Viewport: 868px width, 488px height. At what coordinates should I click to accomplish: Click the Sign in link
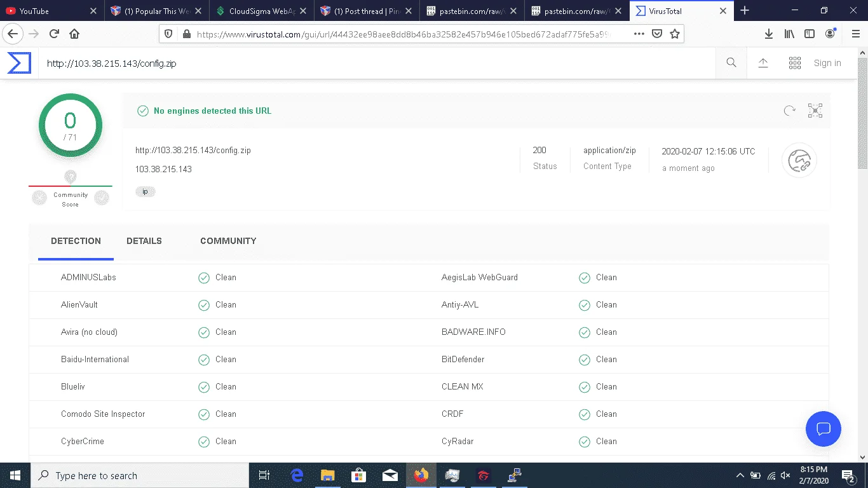827,63
